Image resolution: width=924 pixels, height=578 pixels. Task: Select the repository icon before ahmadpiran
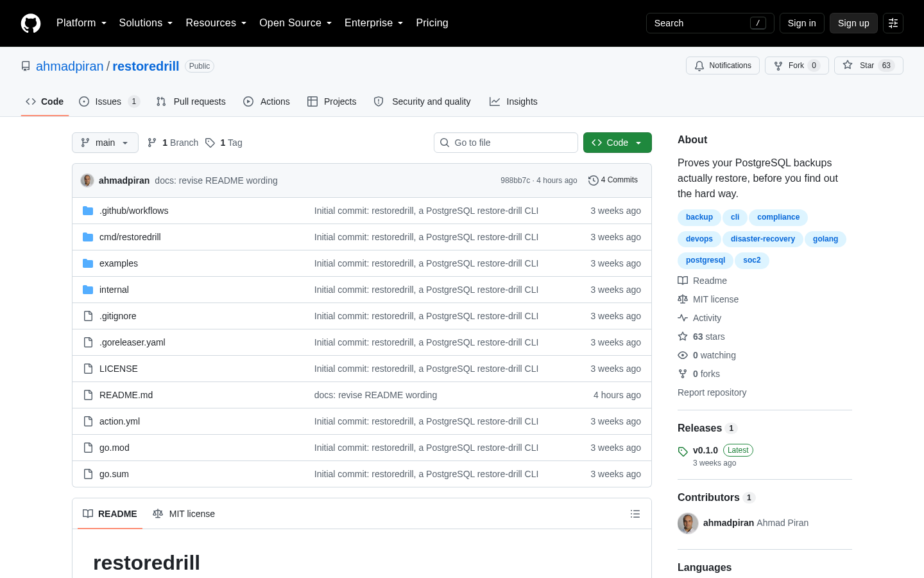coord(26,66)
